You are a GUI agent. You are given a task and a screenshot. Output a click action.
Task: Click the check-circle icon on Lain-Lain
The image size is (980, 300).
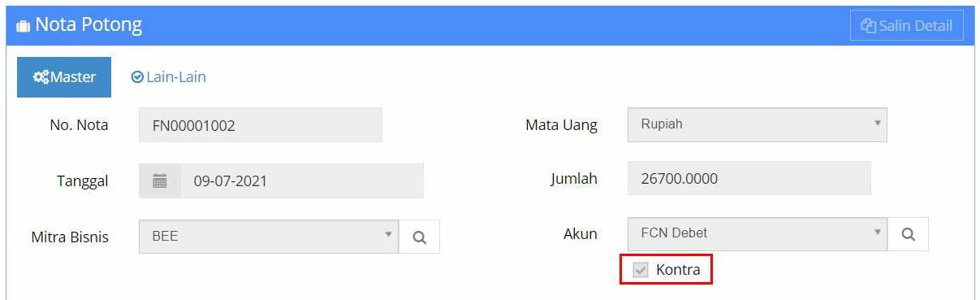(x=137, y=77)
